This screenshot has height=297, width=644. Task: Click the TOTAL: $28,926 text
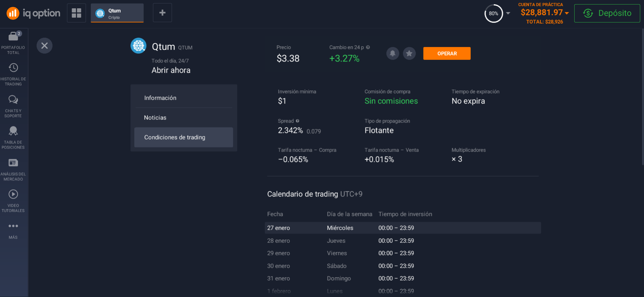[544, 22]
